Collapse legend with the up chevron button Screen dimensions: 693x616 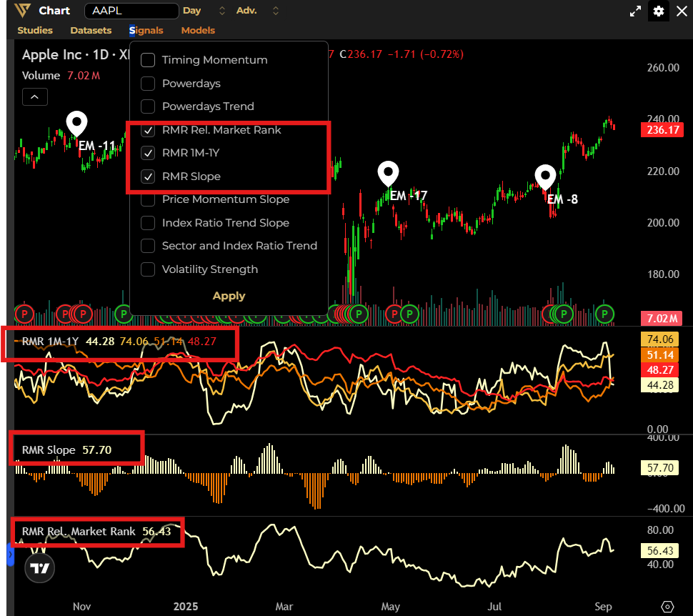coord(35,97)
